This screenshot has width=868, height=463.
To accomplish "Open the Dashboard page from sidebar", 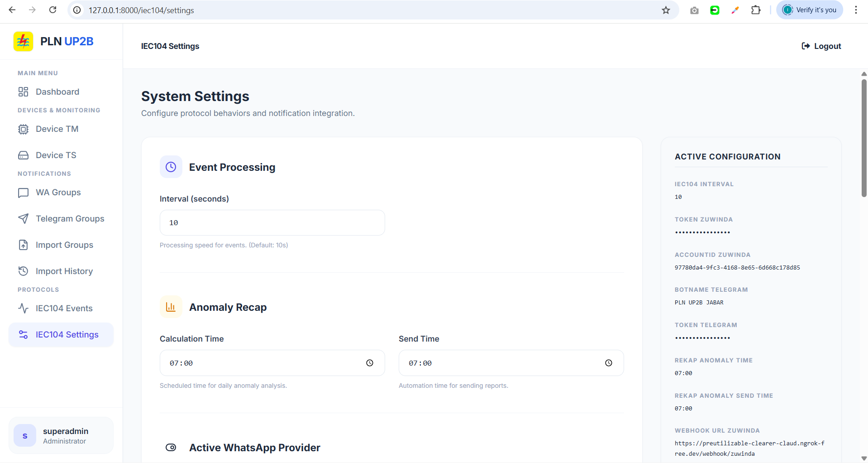I will tap(57, 92).
